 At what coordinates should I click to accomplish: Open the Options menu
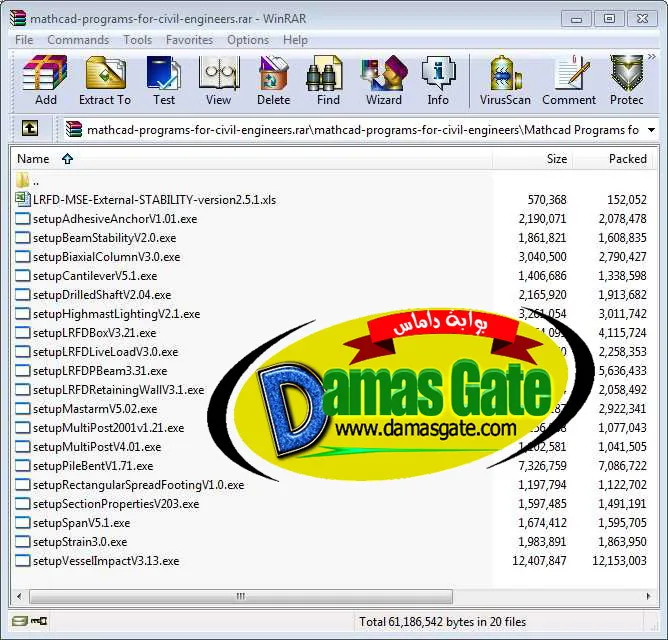click(x=248, y=40)
